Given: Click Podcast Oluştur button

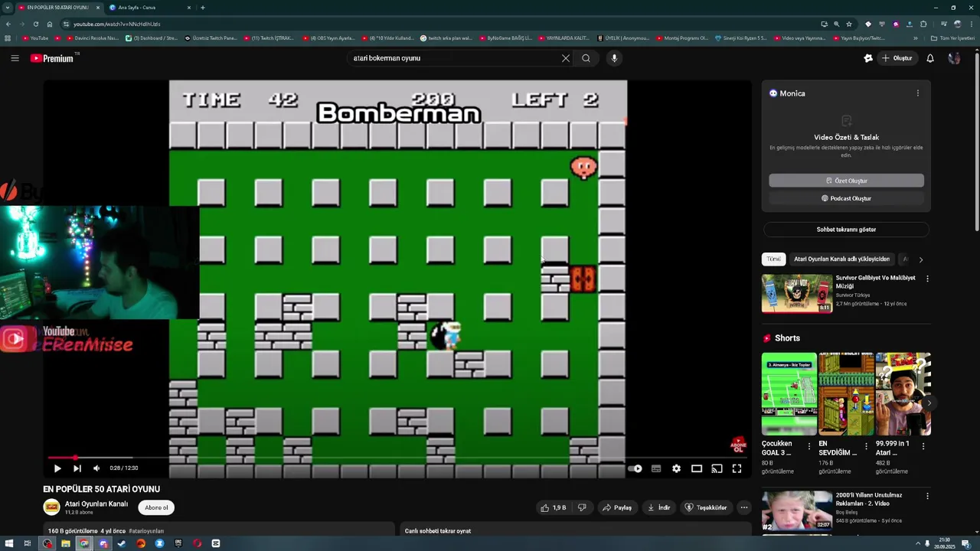Looking at the screenshot, I should (846, 198).
